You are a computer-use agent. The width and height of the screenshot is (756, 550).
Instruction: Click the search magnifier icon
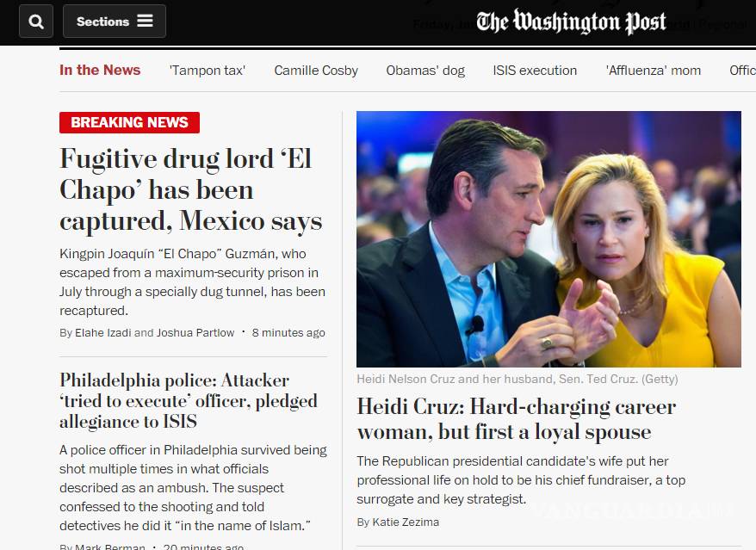tap(35, 22)
